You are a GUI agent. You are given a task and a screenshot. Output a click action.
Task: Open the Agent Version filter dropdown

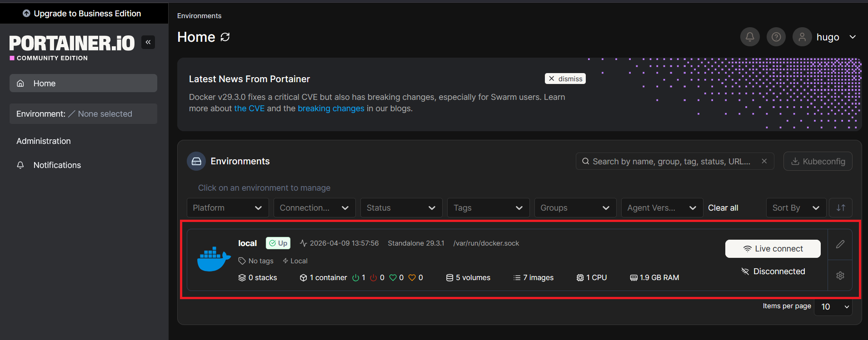click(662, 208)
